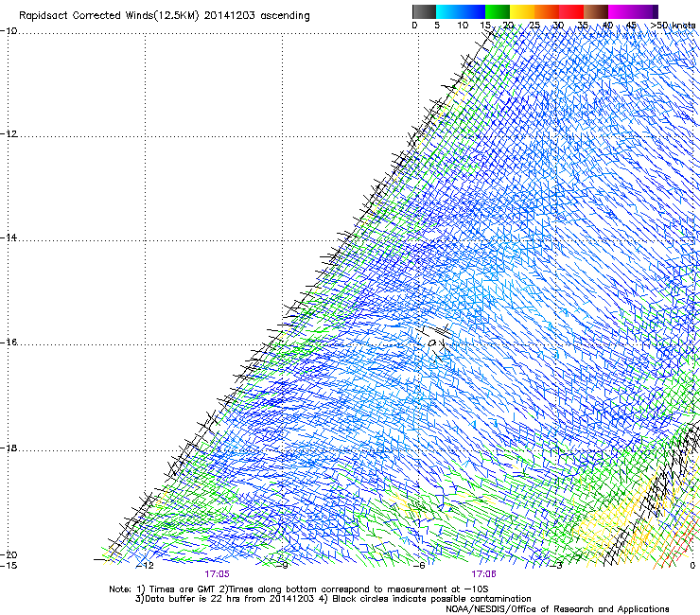Click the "-14" latitude axis label

[x=9, y=238]
